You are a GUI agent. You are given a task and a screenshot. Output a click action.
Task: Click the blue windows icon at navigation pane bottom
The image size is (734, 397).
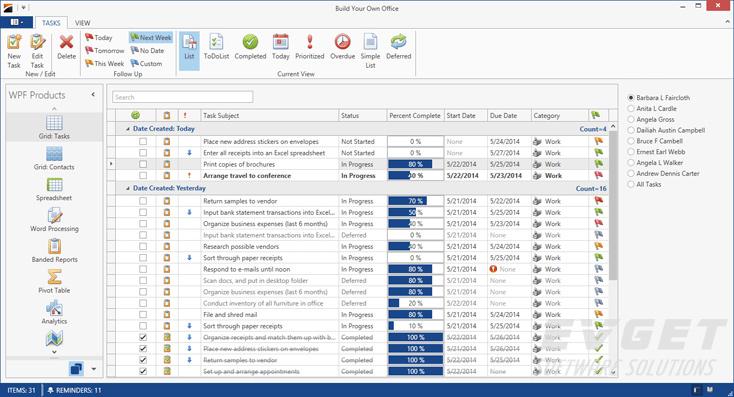[76, 368]
